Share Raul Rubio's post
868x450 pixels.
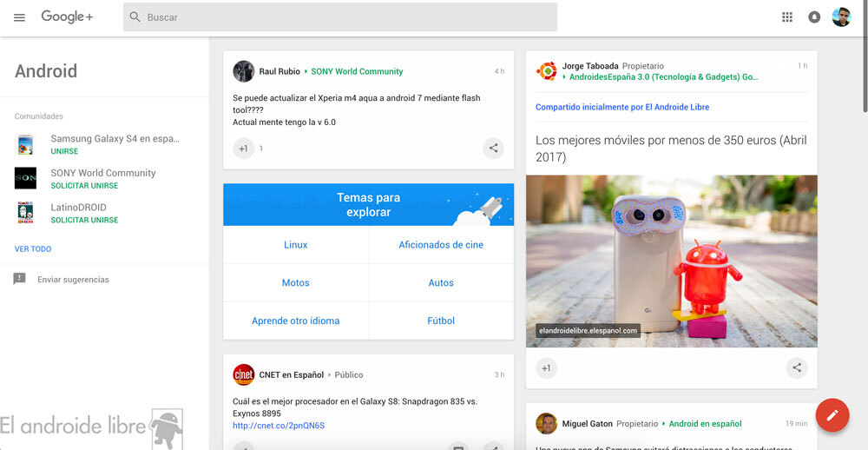pyautogui.click(x=493, y=149)
